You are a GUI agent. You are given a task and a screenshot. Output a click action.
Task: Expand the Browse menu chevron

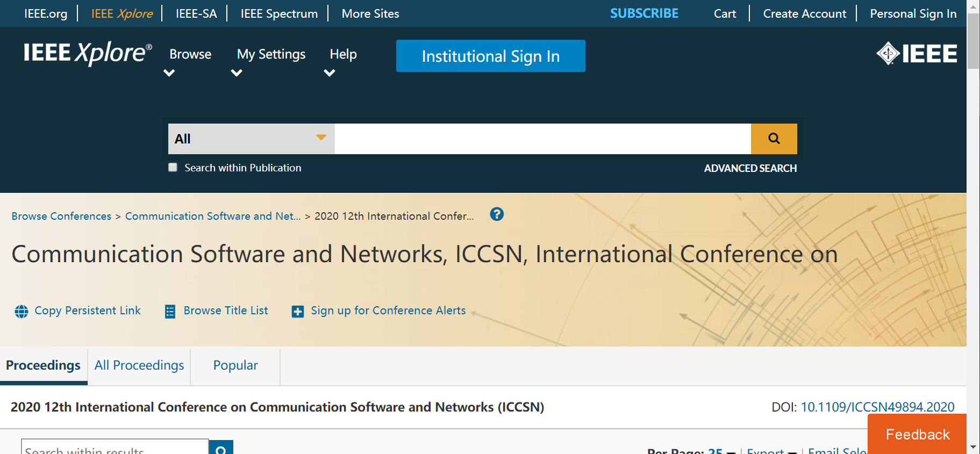(x=169, y=73)
